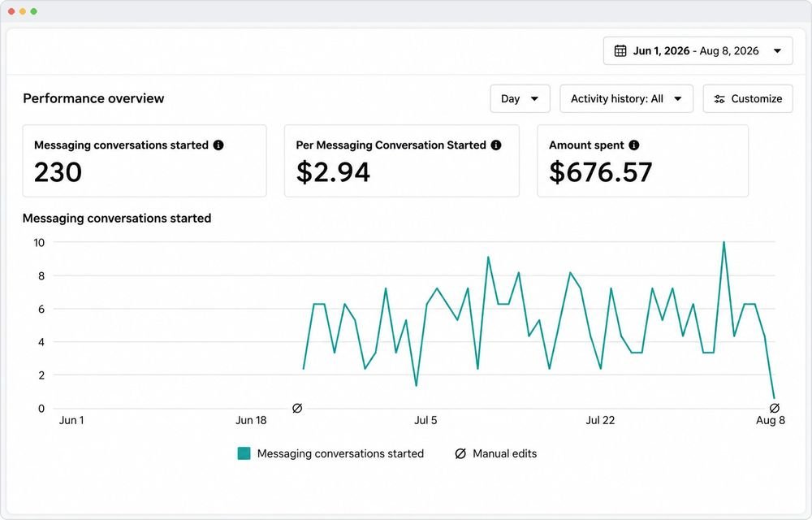Image resolution: width=812 pixels, height=520 pixels.
Task: Click the Jul 22 axis label
Action: point(600,420)
